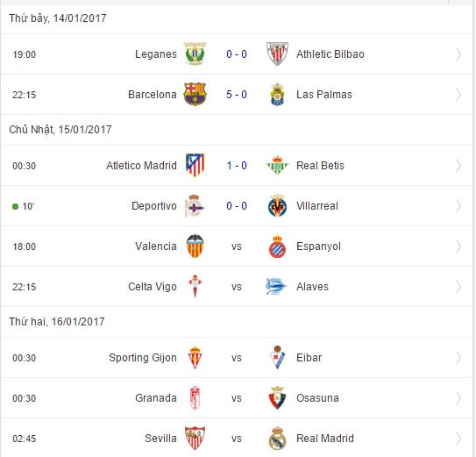This screenshot has height=457, width=476.
Task: Click the Barcelona club crest
Action: [x=195, y=95]
